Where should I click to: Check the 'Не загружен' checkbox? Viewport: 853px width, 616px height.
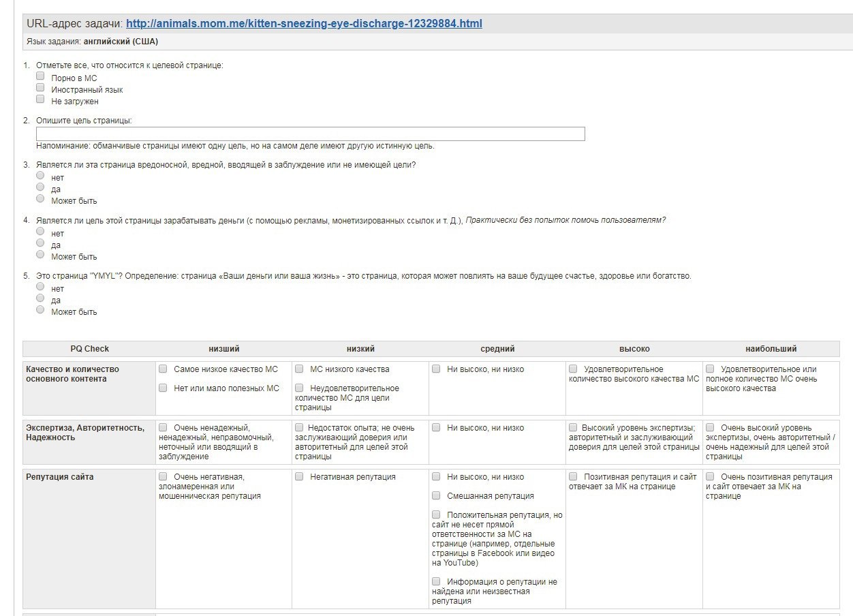40,99
